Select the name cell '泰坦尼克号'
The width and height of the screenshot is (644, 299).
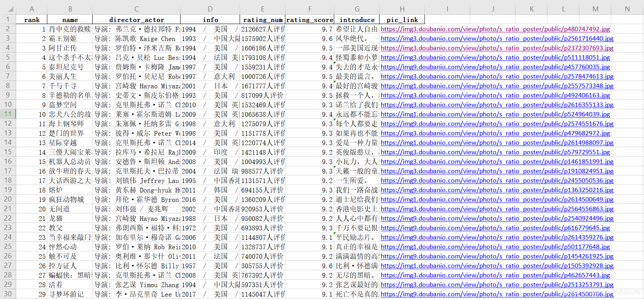pyautogui.click(x=70, y=67)
